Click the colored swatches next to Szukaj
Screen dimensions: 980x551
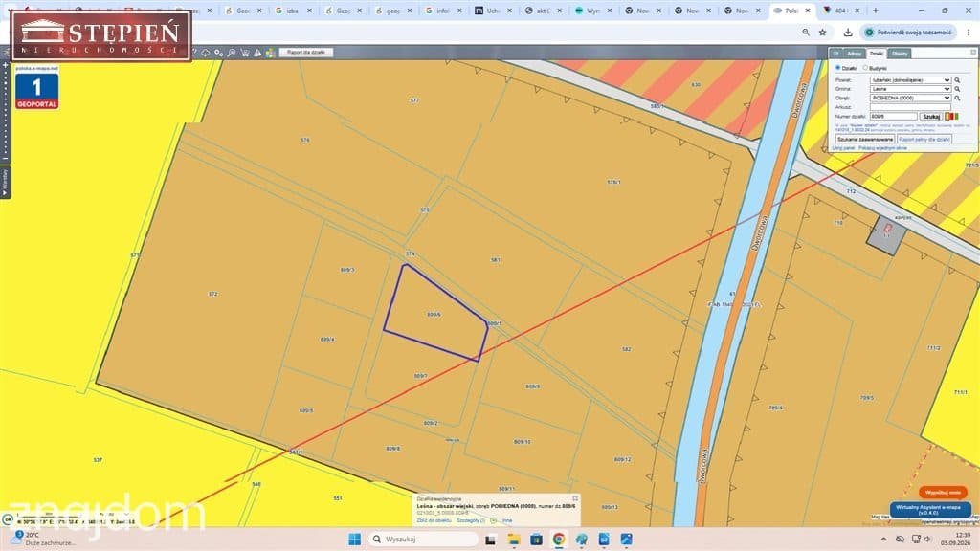950,117
